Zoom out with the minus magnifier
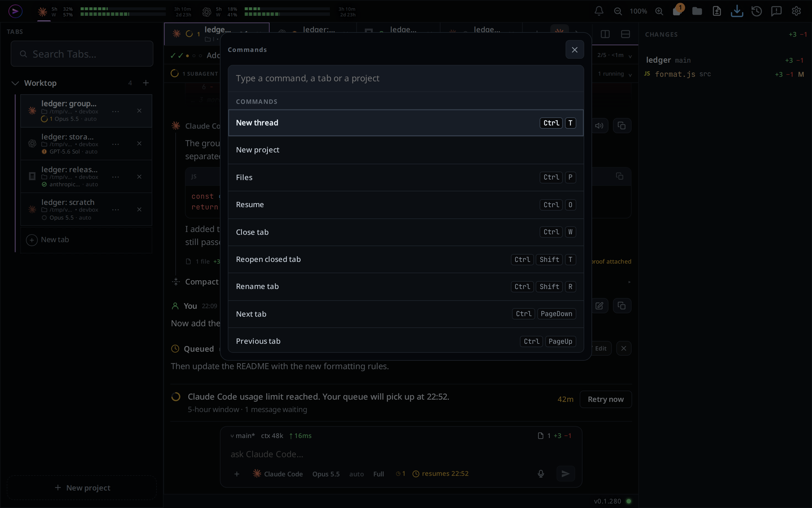 coord(618,11)
